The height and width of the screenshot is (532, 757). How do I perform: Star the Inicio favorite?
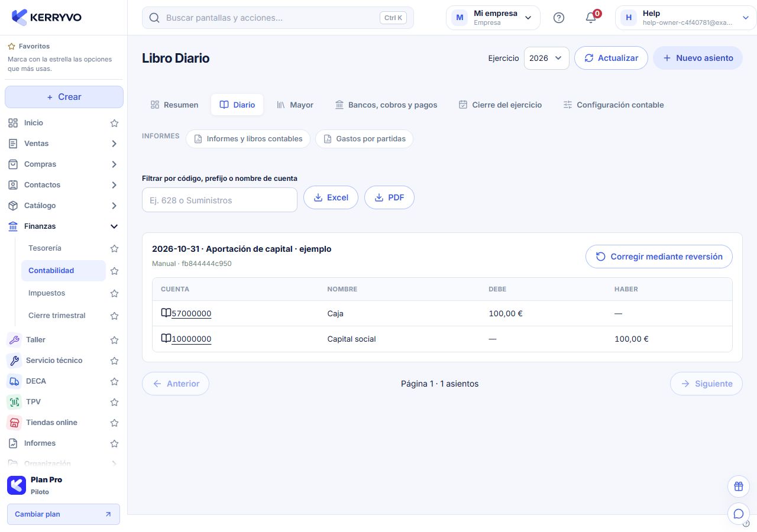pos(115,123)
